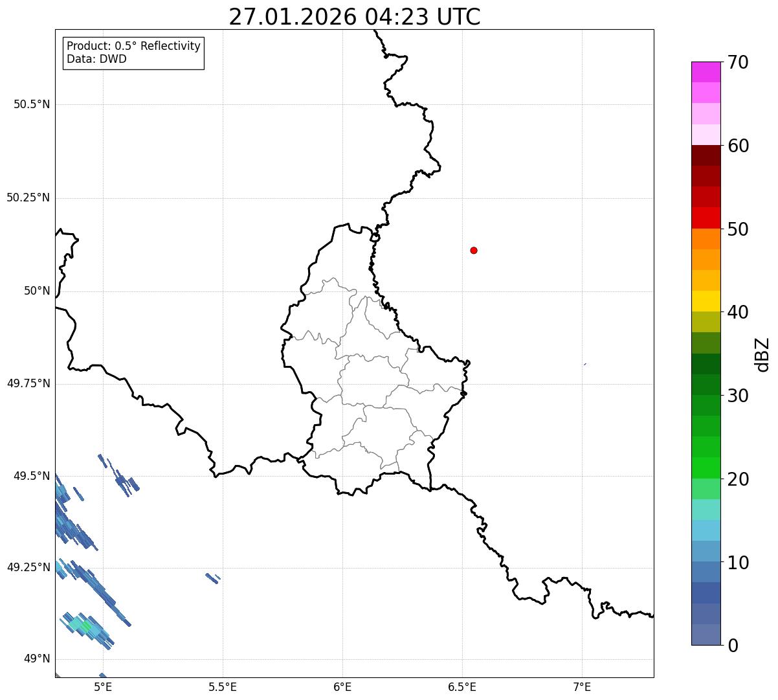The width and height of the screenshot is (778, 700).
Task: Click the orange colorbar segment above 50 tick
Action: click(x=706, y=239)
